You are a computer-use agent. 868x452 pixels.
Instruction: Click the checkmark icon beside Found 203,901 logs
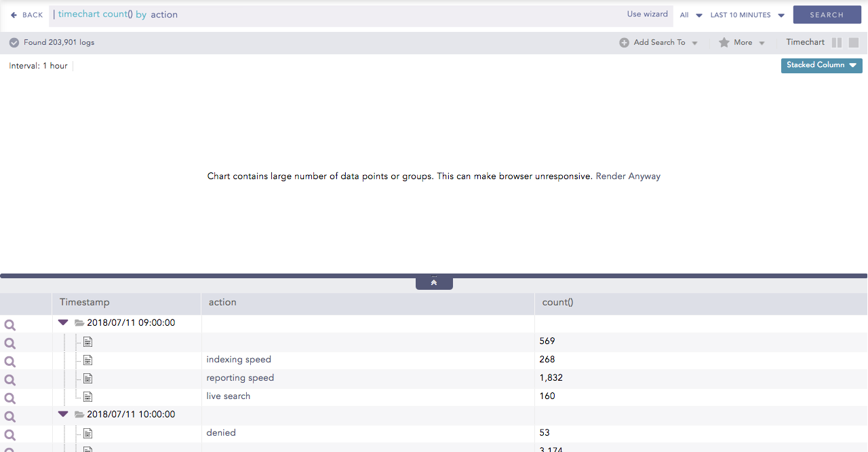click(x=14, y=43)
